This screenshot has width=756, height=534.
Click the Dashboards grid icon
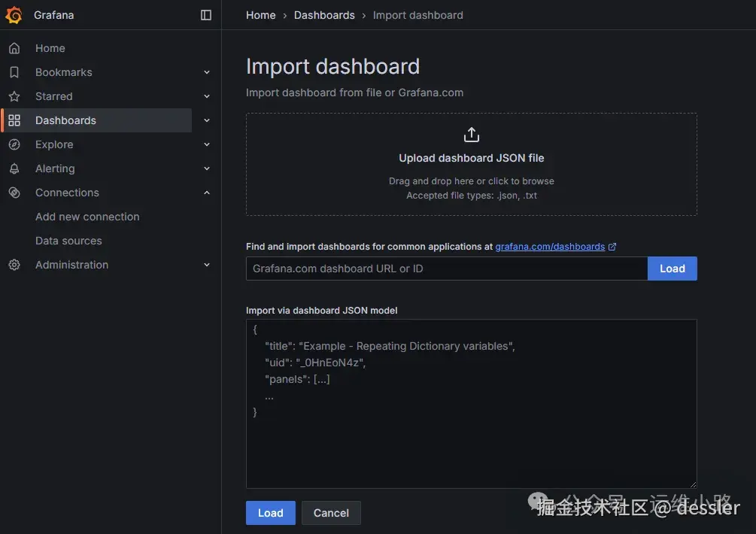(14, 120)
